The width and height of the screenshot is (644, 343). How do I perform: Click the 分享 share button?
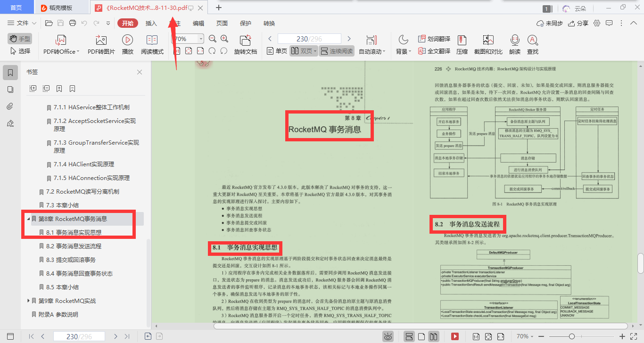point(578,23)
